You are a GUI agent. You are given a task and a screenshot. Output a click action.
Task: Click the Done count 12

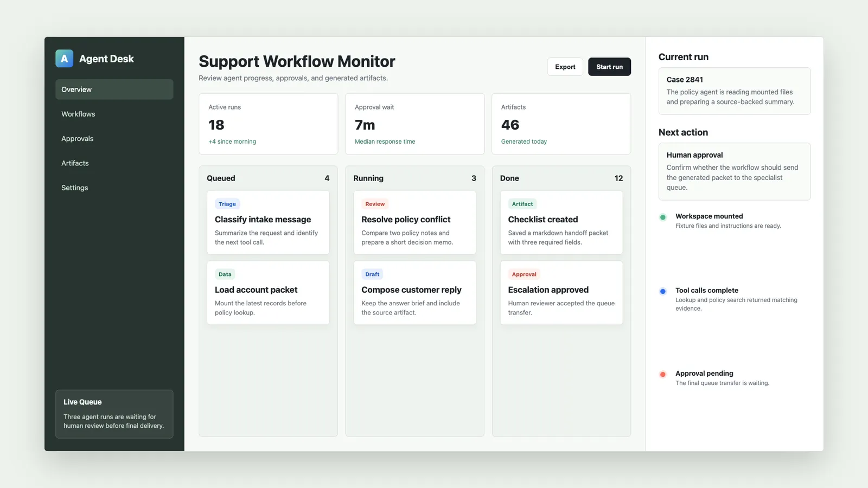coord(618,178)
